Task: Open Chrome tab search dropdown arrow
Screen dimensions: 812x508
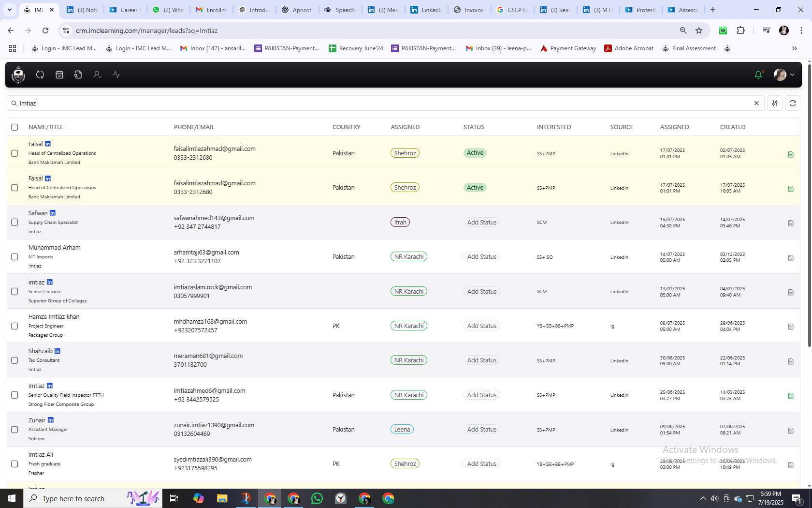Action: point(9,10)
